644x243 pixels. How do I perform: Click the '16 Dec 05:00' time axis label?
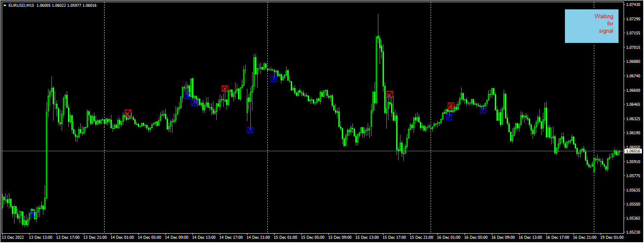pyautogui.click(x=476, y=237)
